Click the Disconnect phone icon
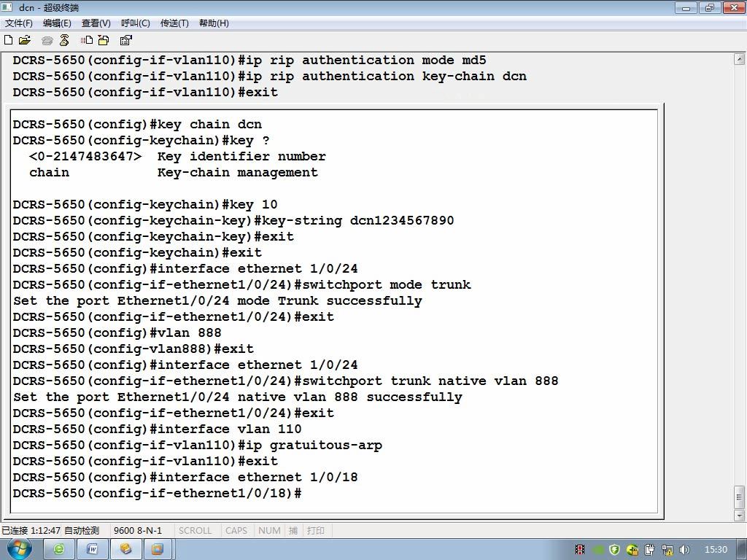 pyautogui.click(x=64, y=41)
